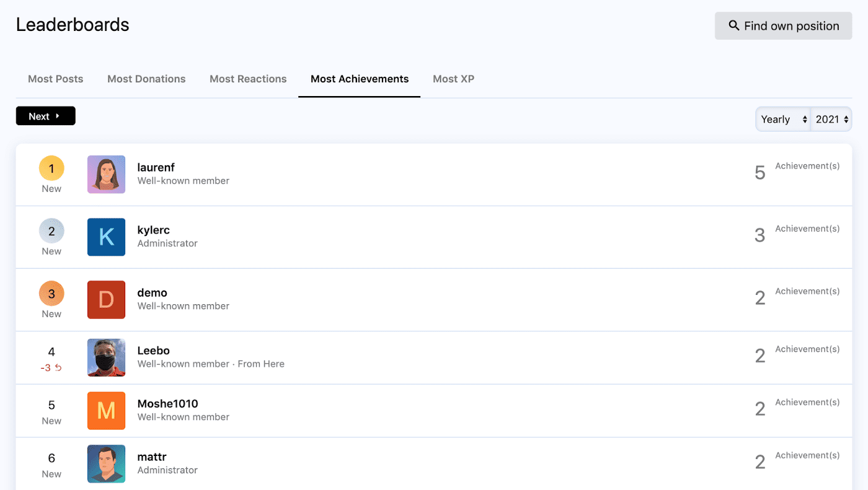Viewport: 868px width, 490px height.
Task: Click the magnifier icon in Find own position
Action: (733, 26)
